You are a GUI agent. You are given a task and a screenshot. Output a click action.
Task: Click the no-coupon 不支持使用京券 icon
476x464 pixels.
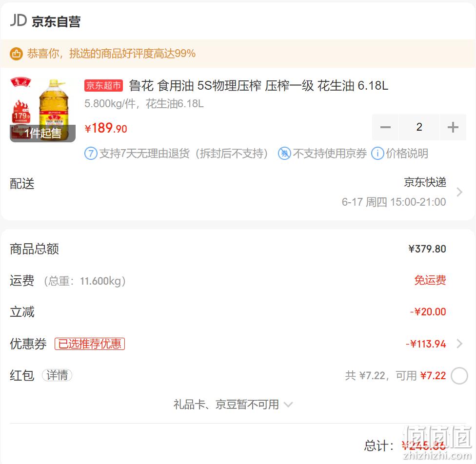[284, 154]
